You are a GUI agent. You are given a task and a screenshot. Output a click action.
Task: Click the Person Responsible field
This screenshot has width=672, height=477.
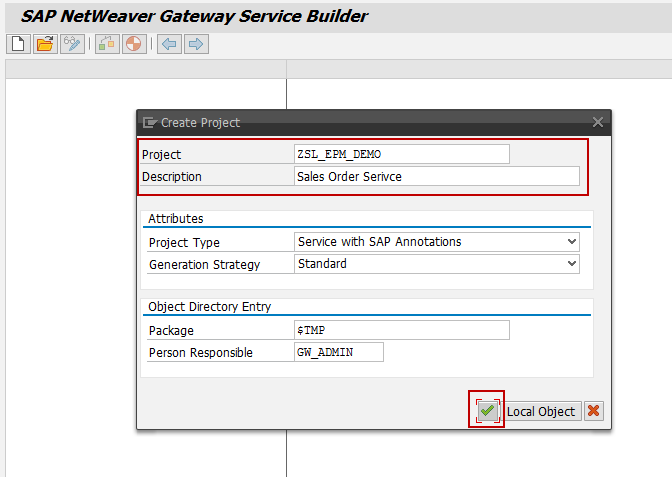(338, 352)
